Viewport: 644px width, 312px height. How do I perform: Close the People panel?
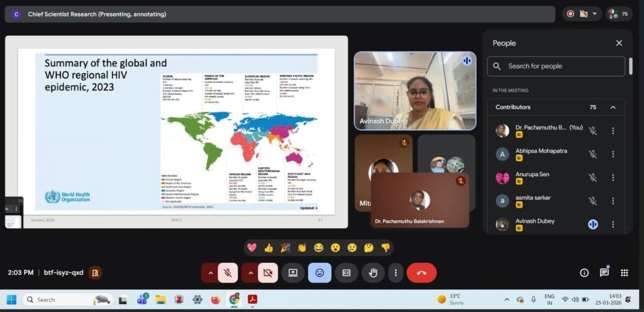pos(619,43)
